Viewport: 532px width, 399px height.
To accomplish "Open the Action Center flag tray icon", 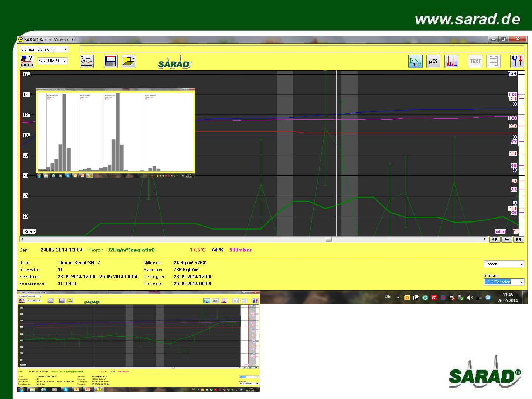I will 452,297.
